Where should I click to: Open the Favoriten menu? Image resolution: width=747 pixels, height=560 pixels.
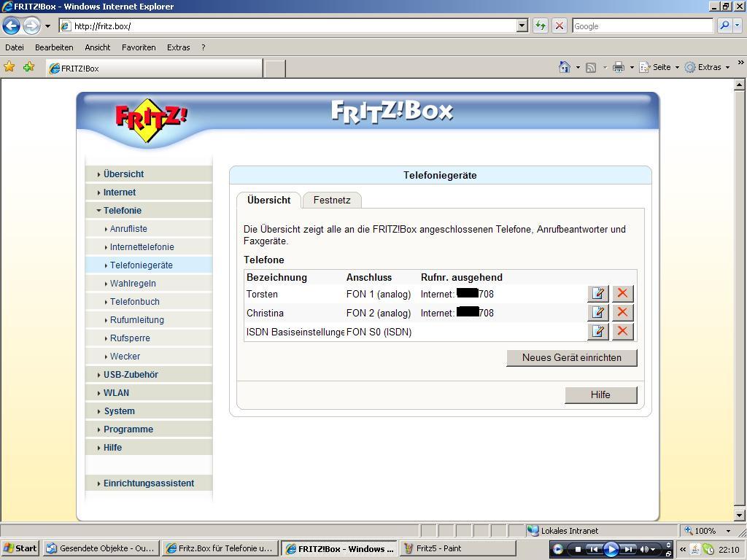coord(139,47)
